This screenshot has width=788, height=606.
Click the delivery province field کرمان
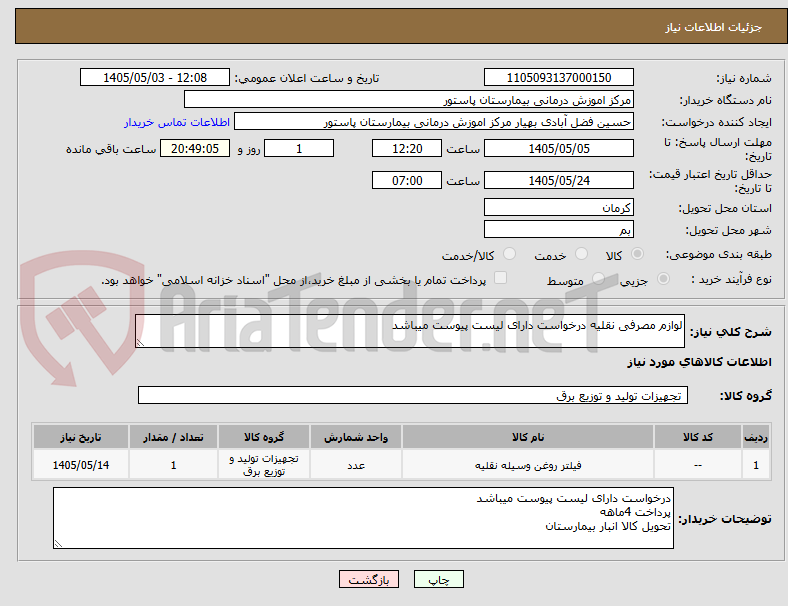(559, 207)
